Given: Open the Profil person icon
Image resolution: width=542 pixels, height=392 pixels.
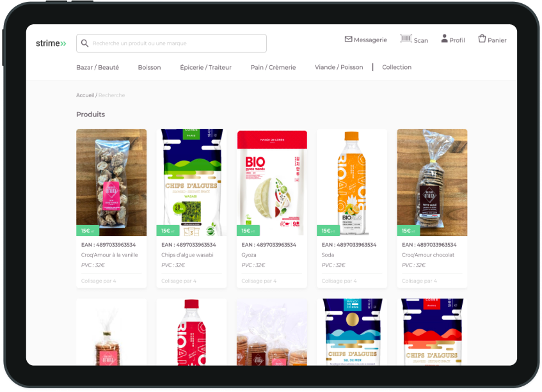Looking at the screenshot, I should 445,38.
